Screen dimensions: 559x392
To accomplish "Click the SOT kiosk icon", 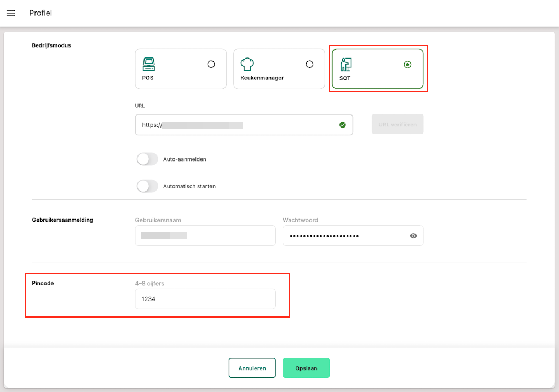I will point(345,65).
